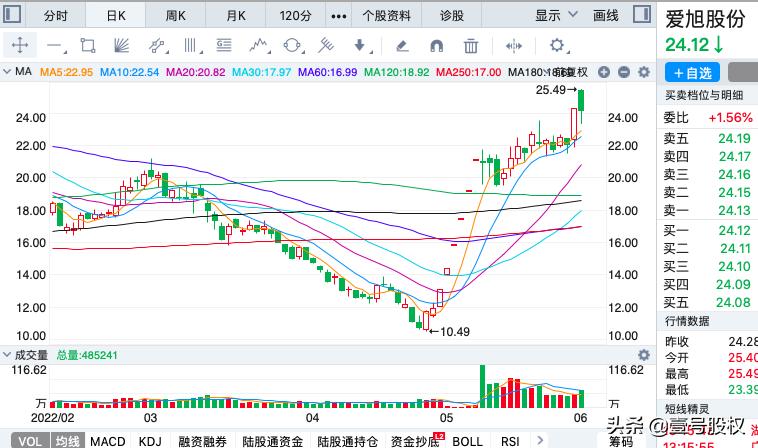The height and width of the screenshot is (448, 758).
Task: Collapse the MA indicator chevron
Action: point(7,72)
